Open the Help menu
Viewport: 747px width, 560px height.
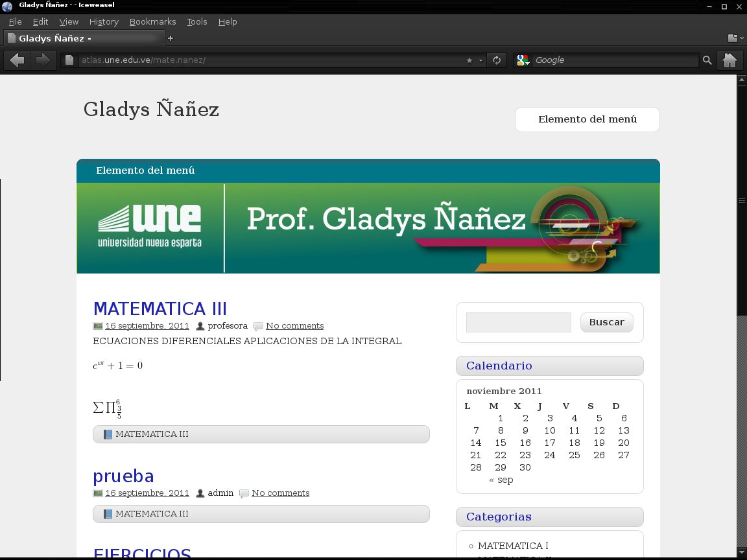point(227,21)
